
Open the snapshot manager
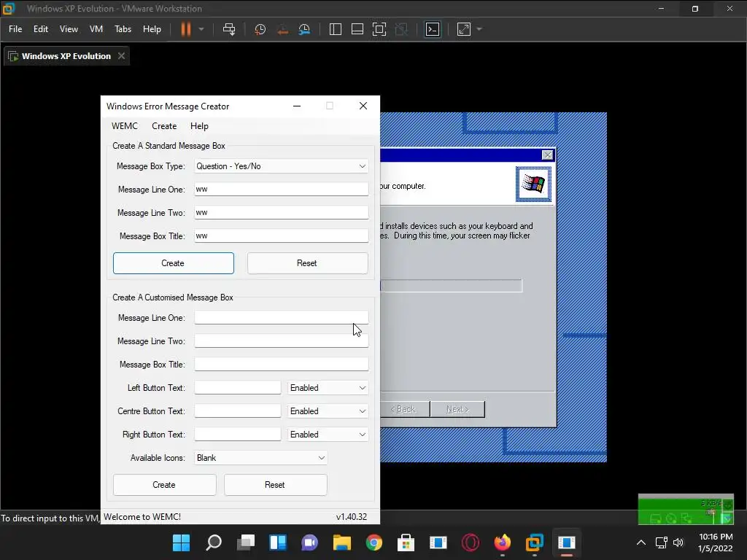tap(304, 29)
